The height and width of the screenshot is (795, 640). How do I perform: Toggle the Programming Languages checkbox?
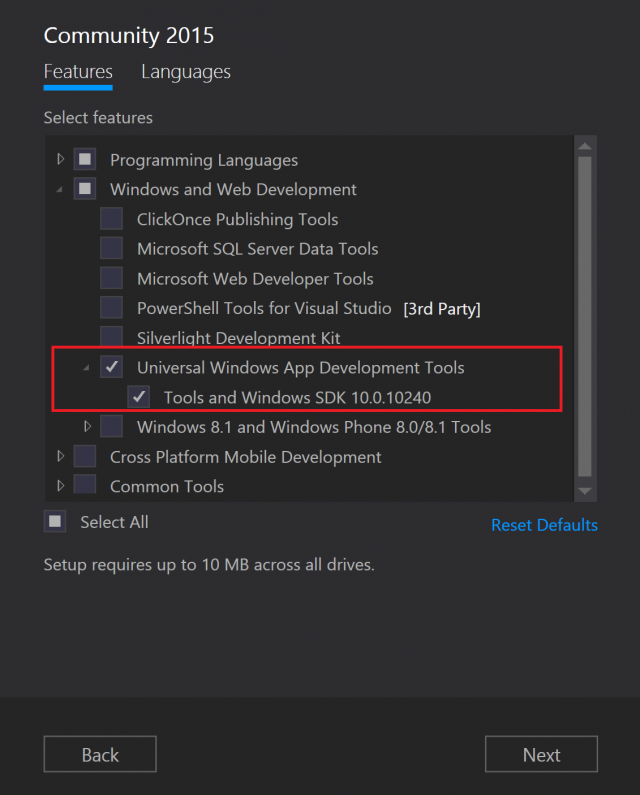tap(85, 159)
